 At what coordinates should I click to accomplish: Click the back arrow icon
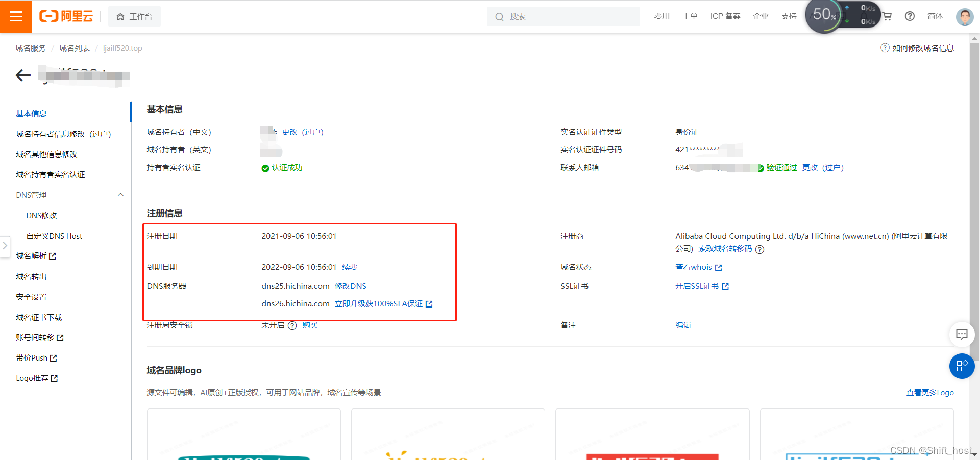tap(23, 75)
